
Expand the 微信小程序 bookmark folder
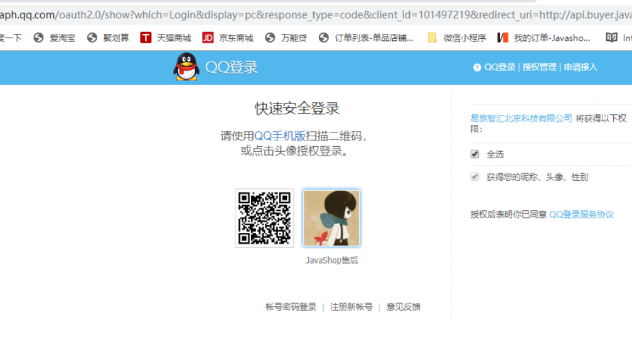tap(457, 38)
